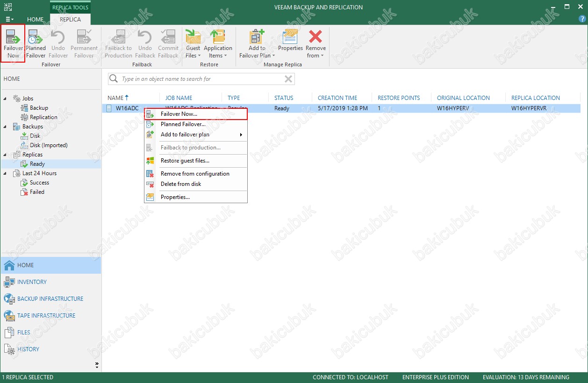Image resolution: width=588 pixels, height=383 pixels.
Task: Click the search box for object names
Action: pos(201,79)
